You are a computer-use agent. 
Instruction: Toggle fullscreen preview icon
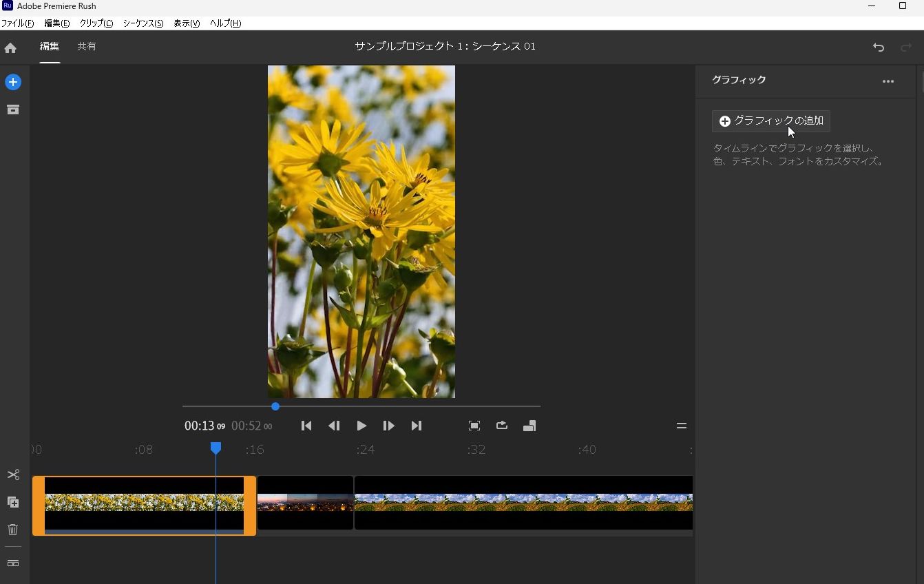474,426
